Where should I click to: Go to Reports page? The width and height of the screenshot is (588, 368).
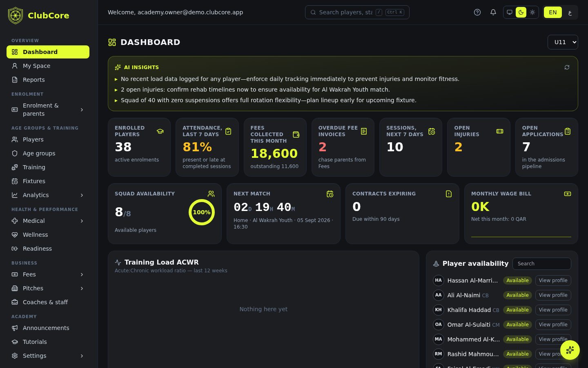pyautogui.click(x=48, y=80)
